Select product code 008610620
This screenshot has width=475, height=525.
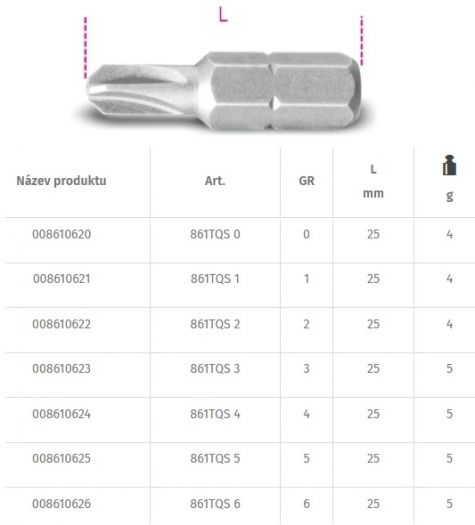62,234
